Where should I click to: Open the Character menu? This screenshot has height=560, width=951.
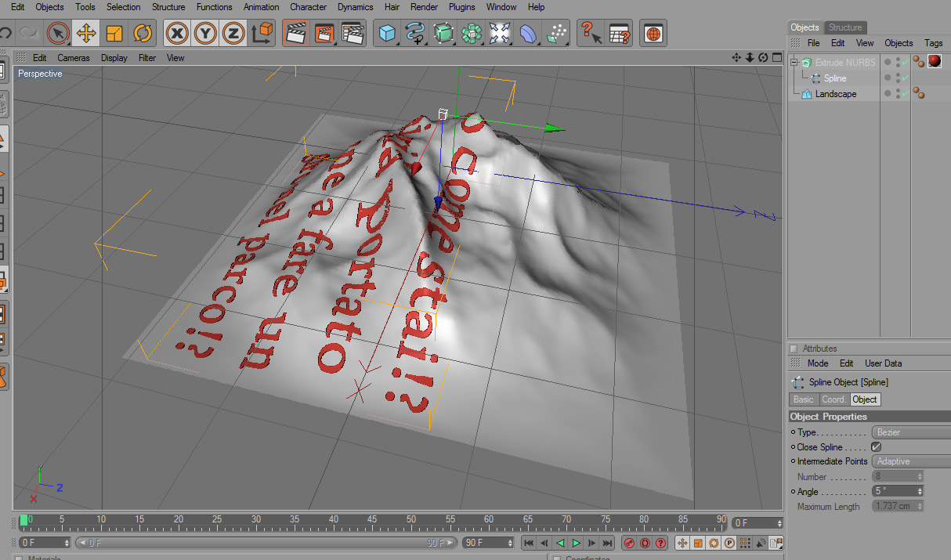309,7
